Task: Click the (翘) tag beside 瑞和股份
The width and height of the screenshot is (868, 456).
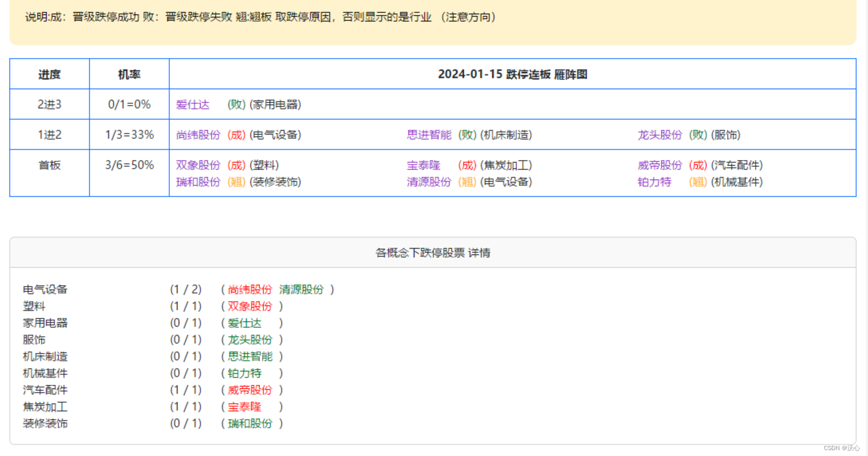Action: click(x=236, y=182)
